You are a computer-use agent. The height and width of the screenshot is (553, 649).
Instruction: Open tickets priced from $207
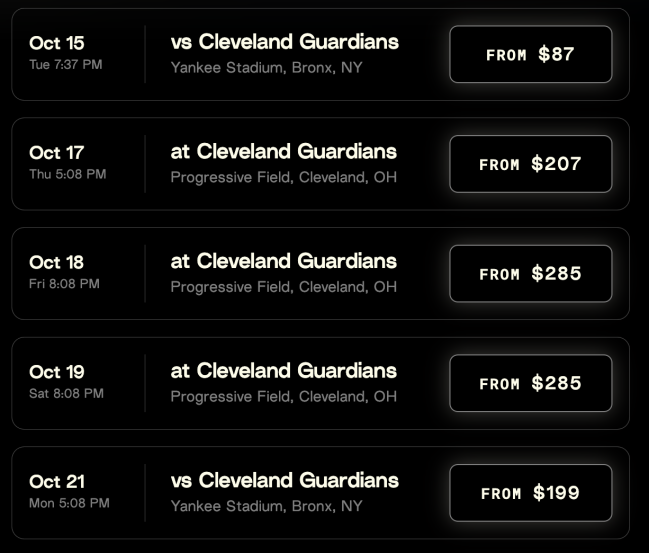point(530,163)
